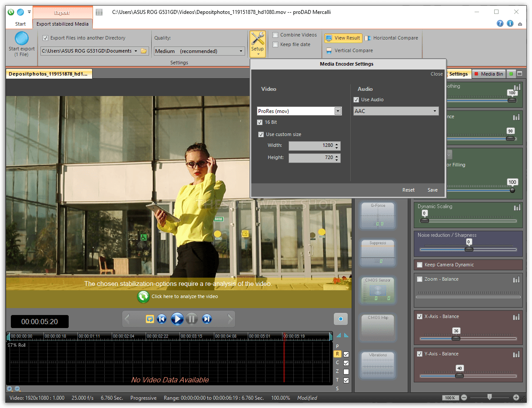Select the CMOS Sensor correction icon

click(377, 290)
